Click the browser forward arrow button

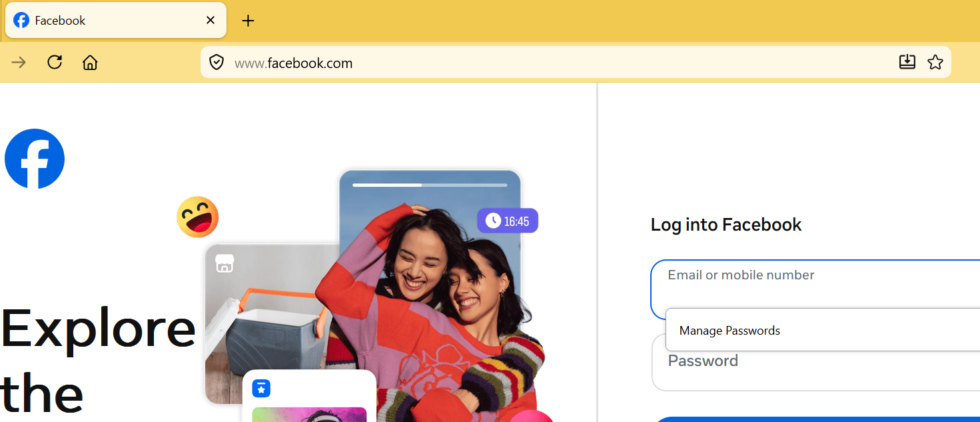tap(19, 63)
